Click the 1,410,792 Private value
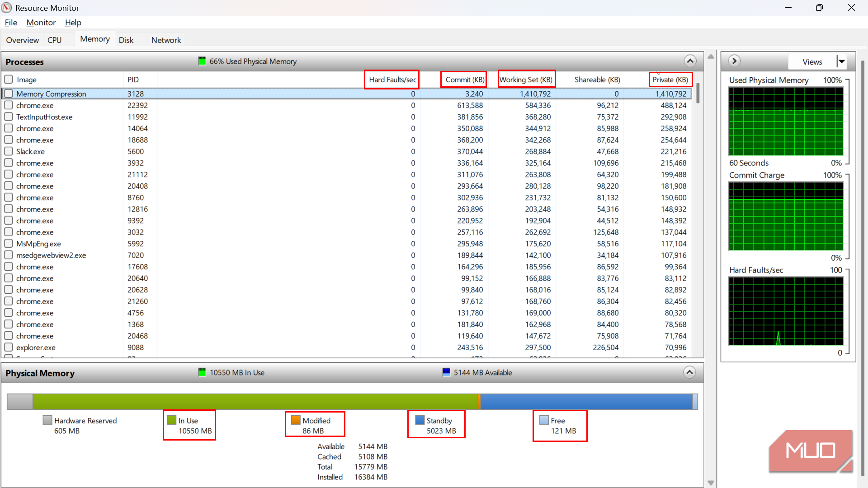The image size is (868, 488). (x=671, y=94)
